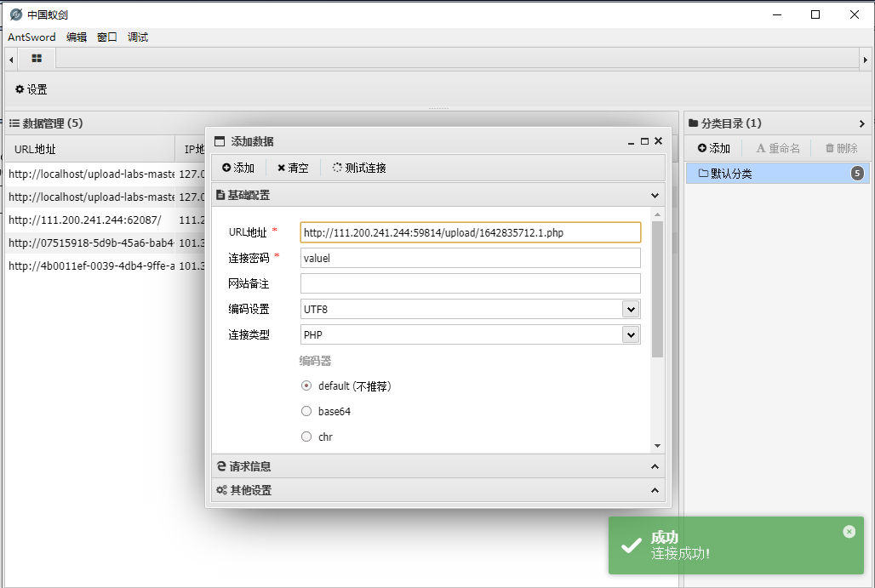The width and height of the screenshot is (875, 588).
Task: Select the chr encoder option
Action: pyautogui.click(x=306, y=437)
